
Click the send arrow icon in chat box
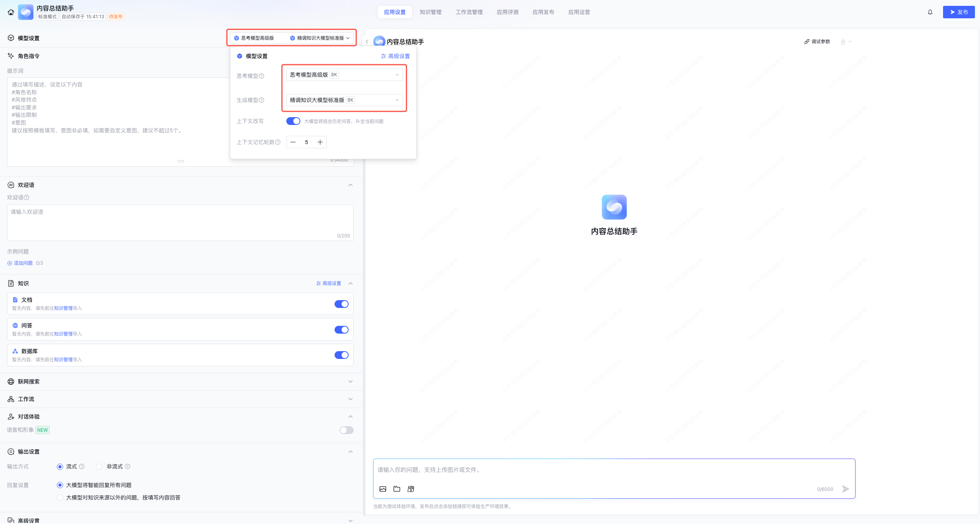(x=845, y=489)
